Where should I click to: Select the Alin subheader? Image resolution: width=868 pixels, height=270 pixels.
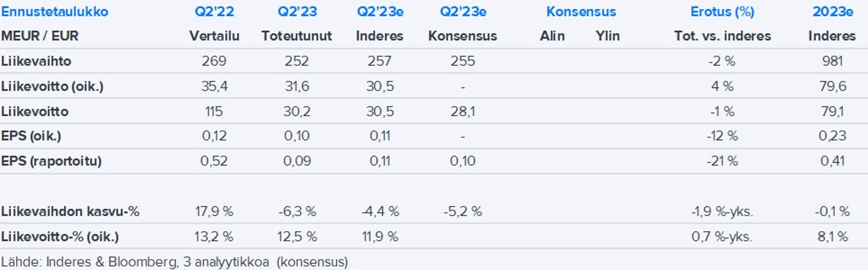point(552,36)
